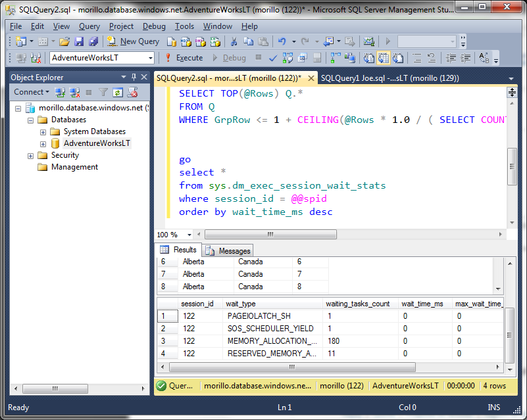Collapse the morillo.database.windows.net server node
527x420 pixels.
tap(18, 108)
